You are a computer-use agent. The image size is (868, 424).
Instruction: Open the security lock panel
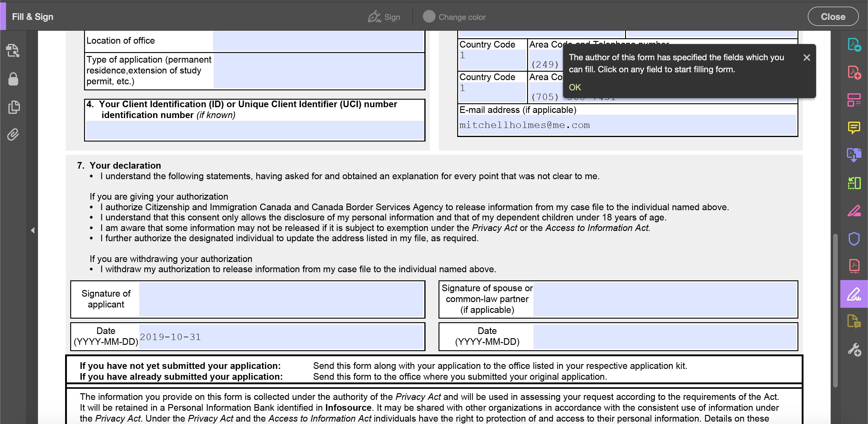point(13,79)
